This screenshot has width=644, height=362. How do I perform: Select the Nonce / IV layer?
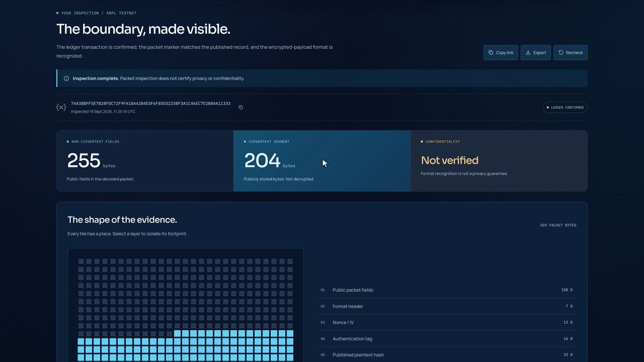click(447, 322)
